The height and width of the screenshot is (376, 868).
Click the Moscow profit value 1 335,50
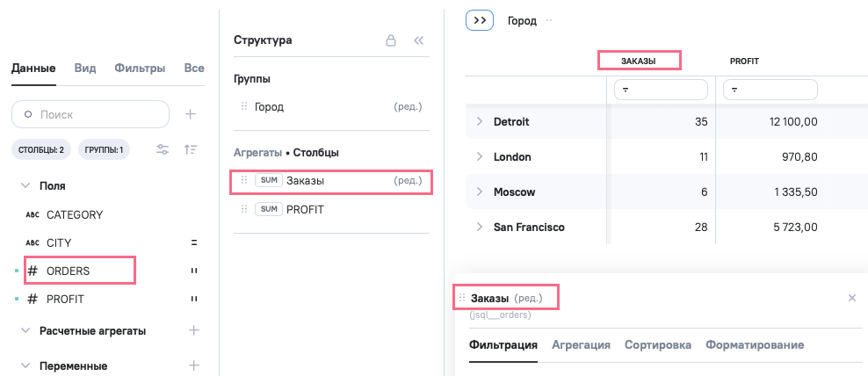point(796,192)
